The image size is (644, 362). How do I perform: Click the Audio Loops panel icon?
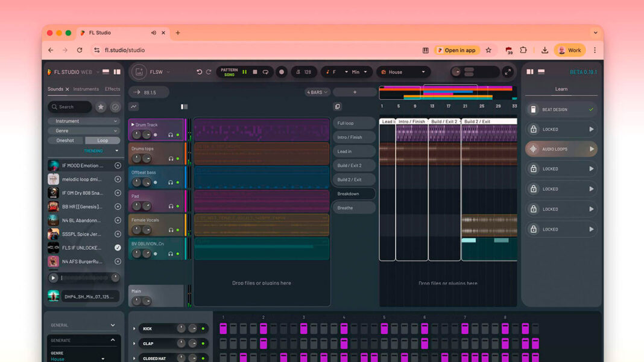tap(534, 148)
